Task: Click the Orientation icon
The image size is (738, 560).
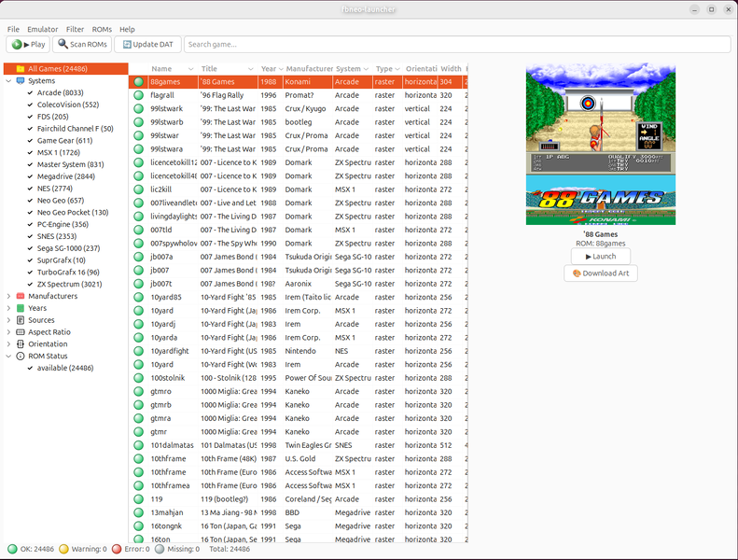Action: coord(21,344)
